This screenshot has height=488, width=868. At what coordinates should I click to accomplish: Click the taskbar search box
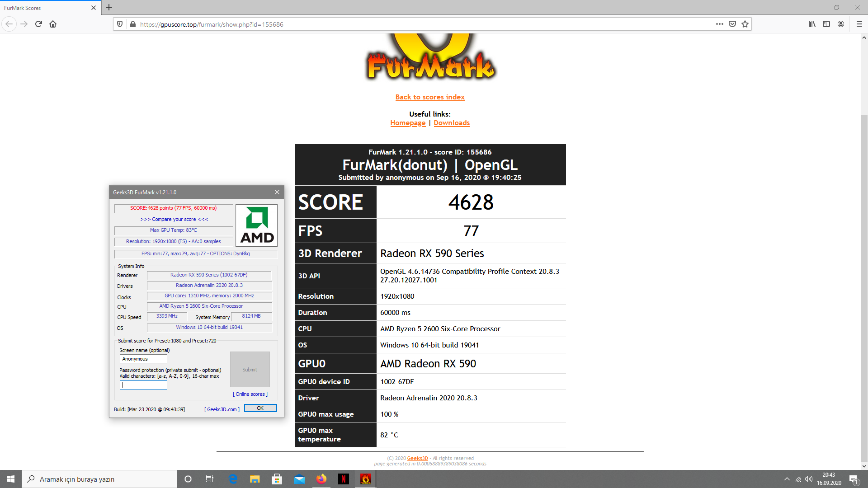99,479
